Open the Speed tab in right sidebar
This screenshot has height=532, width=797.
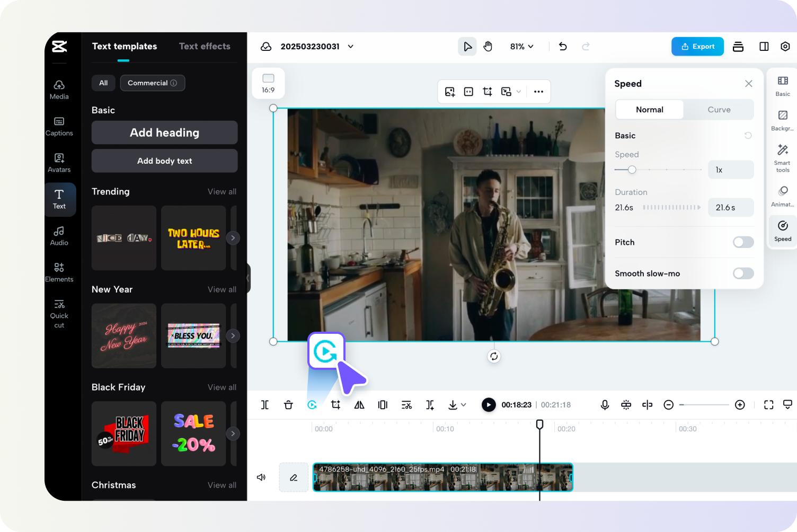(783, 232)
